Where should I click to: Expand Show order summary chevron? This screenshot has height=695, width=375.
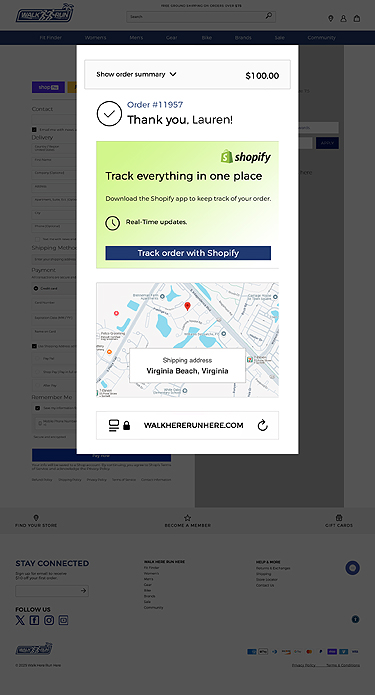click(x=173, y=74)
